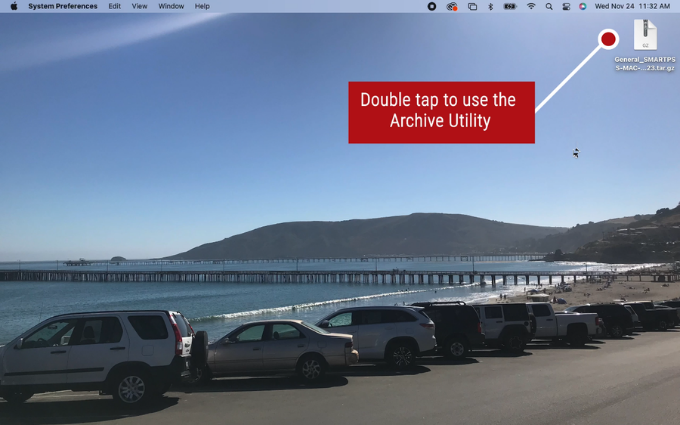Viewport: 680px width, 425px height.
Task: Click the date and time display
Action: tap(632, 6)
